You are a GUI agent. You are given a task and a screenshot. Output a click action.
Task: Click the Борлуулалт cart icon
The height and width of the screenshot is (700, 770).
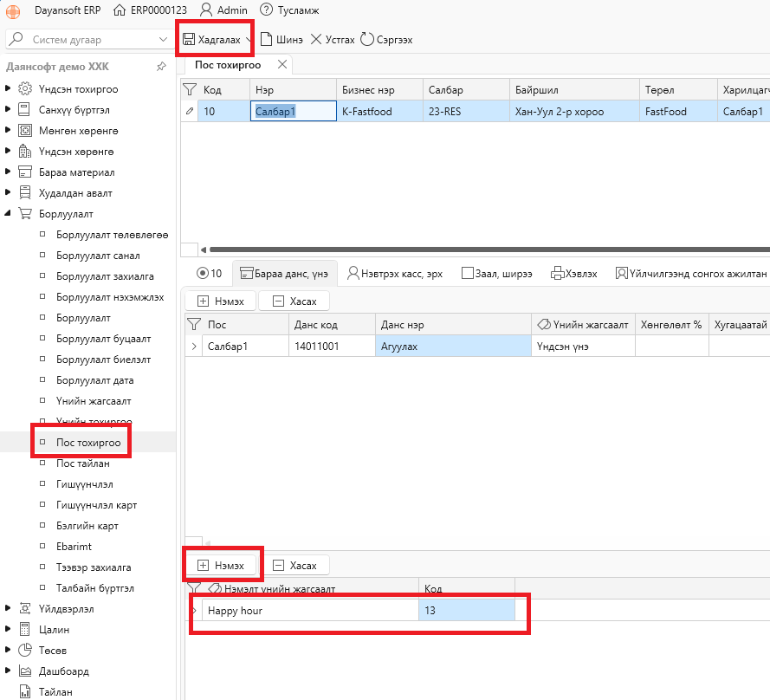point(25,214)
